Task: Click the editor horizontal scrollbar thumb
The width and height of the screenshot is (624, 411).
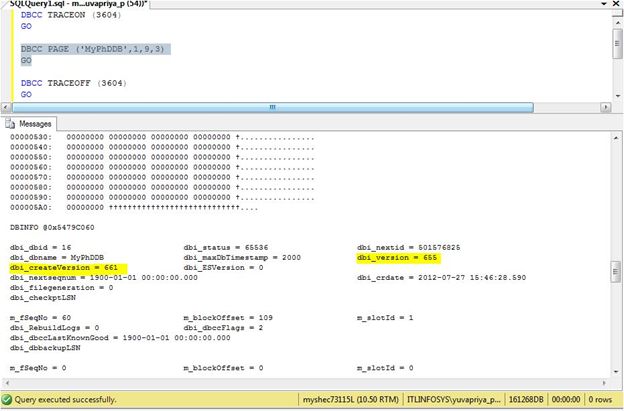Action: pos(273,107)
